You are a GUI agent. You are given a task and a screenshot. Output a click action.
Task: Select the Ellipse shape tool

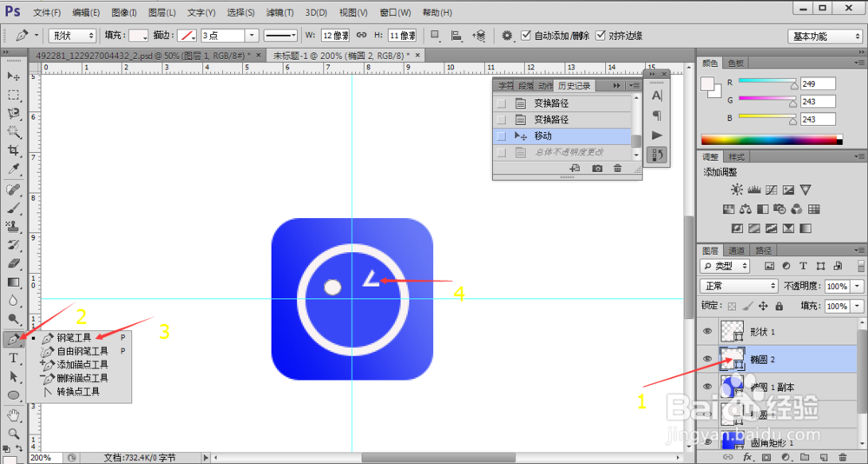click(14, 394)
